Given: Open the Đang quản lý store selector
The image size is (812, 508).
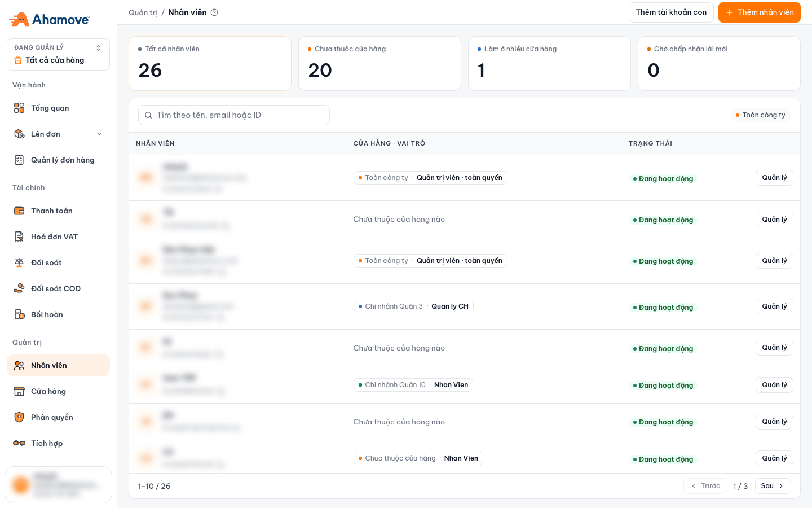Looking at the screenshot, I should [x=58, y=54].
